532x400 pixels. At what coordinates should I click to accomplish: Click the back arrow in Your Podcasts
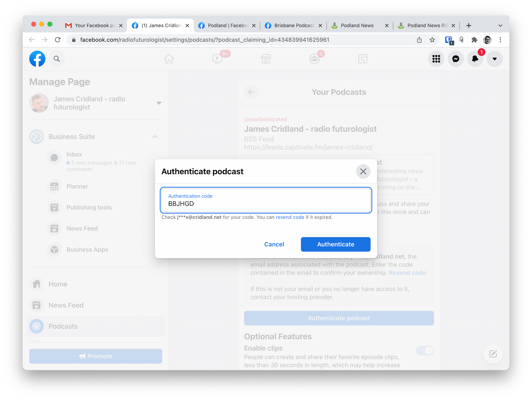251,92
